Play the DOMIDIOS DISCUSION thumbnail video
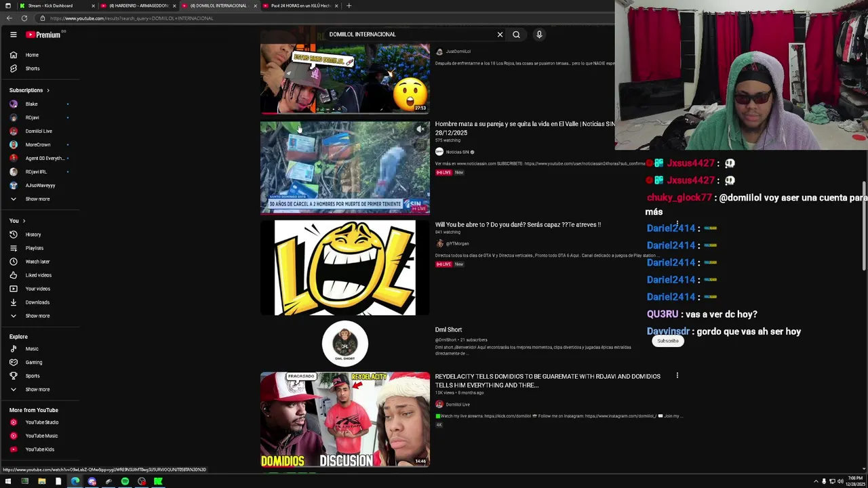The height and width of the screenshot is (488, 868). point(344,420)
